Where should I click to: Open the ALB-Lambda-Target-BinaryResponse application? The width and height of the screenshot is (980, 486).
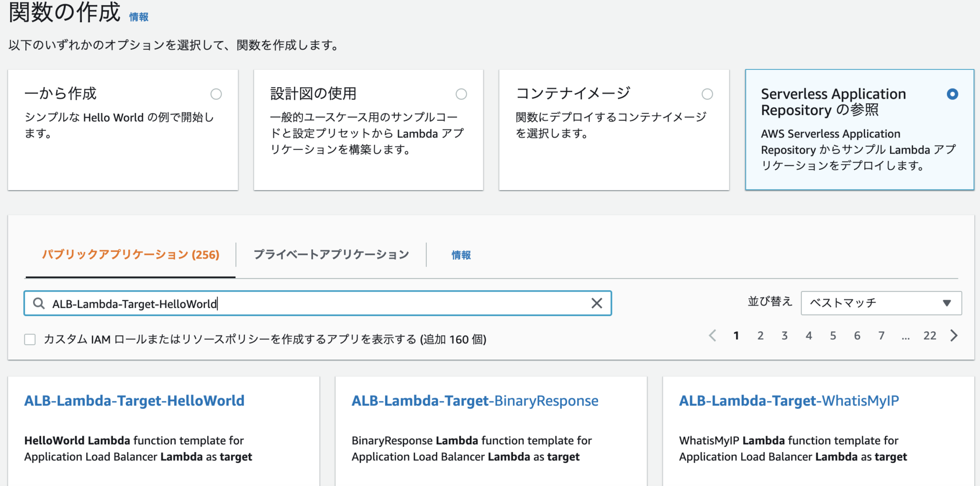coord(475,401)
